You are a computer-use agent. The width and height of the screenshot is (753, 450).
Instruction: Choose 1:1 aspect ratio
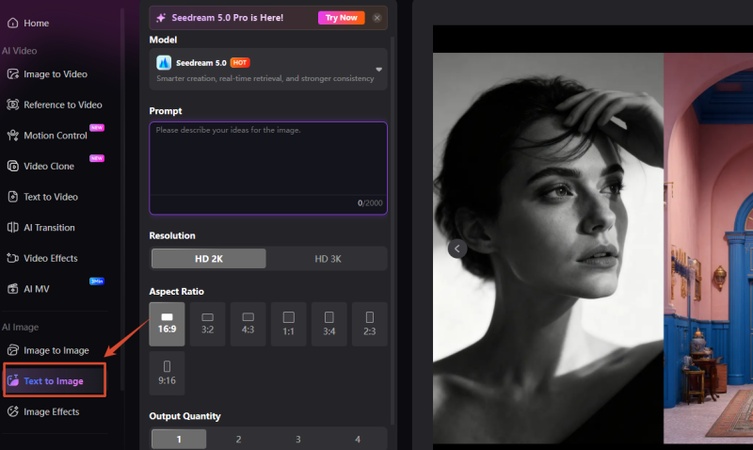(288, 324)
